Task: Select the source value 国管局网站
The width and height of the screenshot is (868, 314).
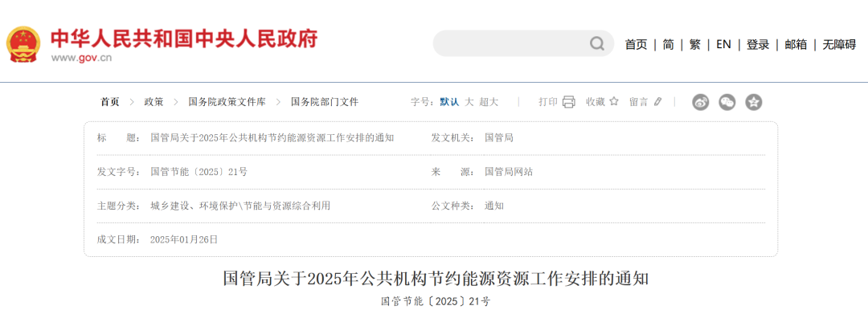Action: click(x=509, y=172)
